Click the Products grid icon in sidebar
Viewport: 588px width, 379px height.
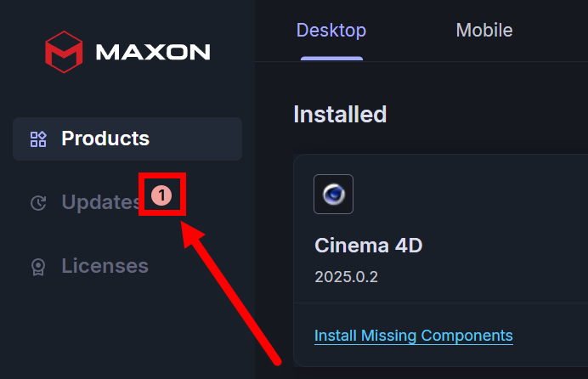[x=38, y=139]
